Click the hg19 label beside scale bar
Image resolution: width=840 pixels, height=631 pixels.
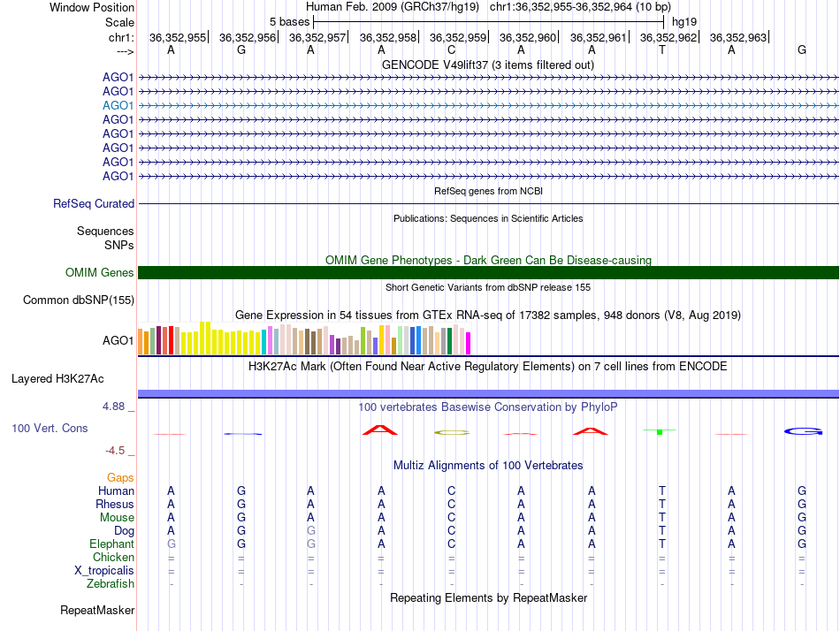[x=684, y=22]
